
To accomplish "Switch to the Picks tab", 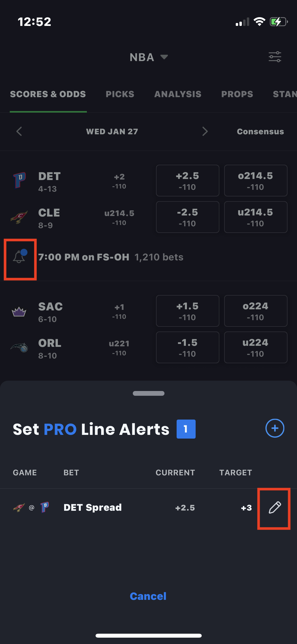I will tap(120, 94).
